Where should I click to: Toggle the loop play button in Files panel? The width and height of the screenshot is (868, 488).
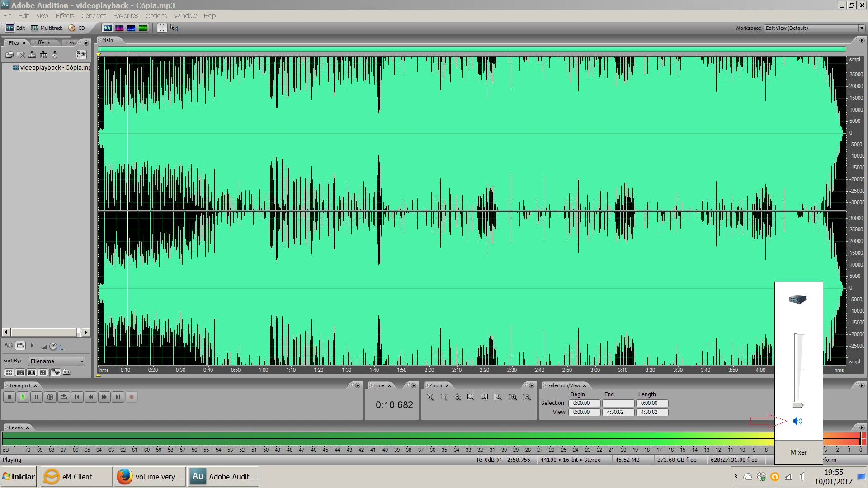(x=20, y=346)
